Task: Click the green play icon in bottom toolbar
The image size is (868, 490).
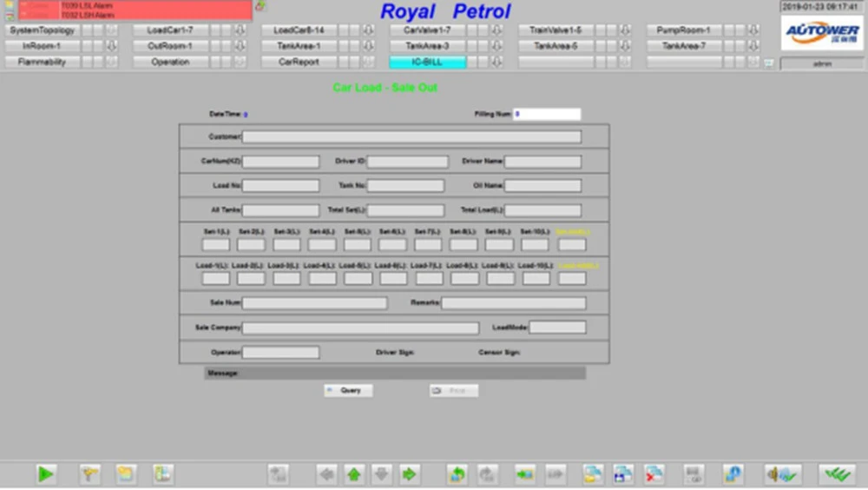Action: click(45, 474)
